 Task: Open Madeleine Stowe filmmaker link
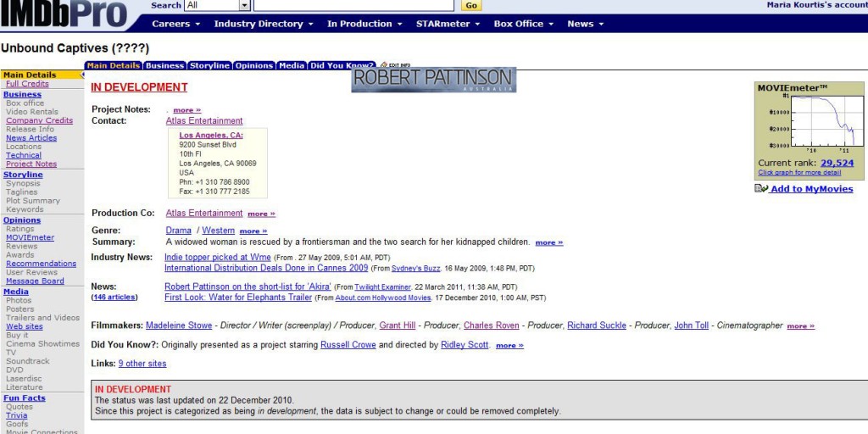coord(179,325)
